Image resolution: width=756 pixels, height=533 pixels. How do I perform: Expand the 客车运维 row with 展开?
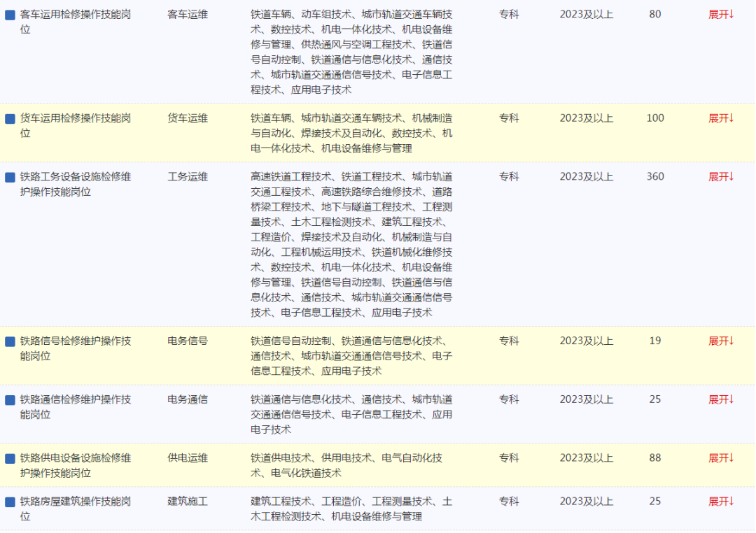pyautogui.click(x=720, y=15)
